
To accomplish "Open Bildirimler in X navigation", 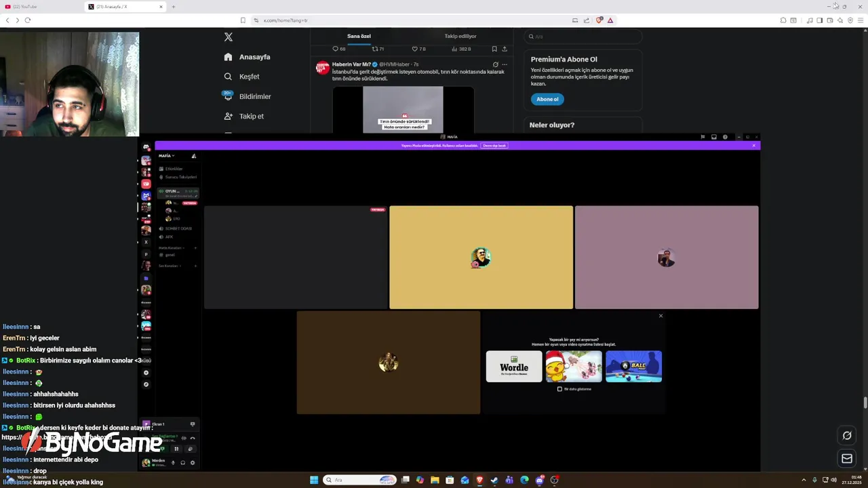I will click(248, 96).
